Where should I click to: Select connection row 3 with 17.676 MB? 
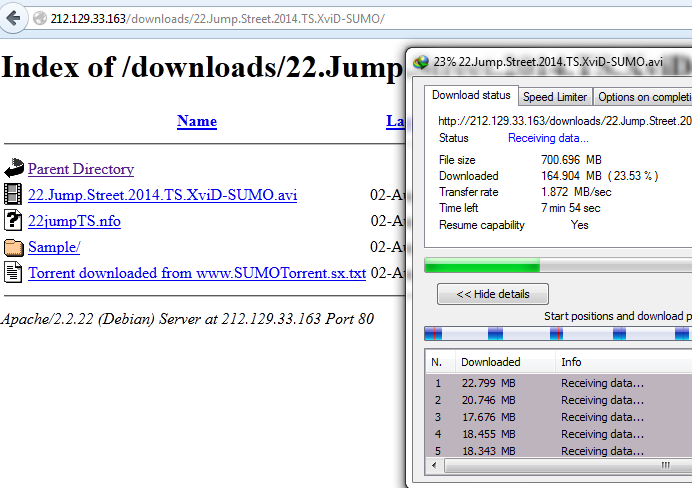click(559, 417)
